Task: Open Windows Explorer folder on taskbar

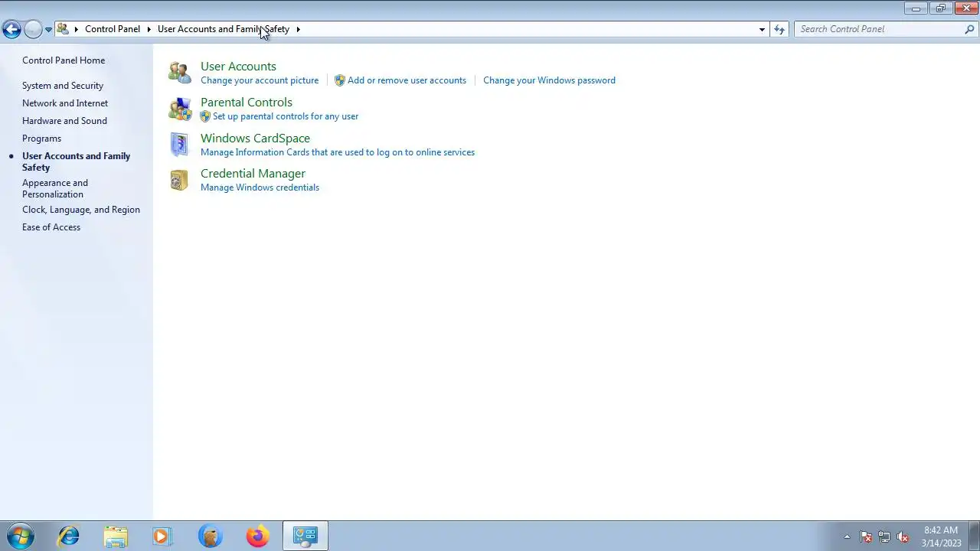Action: tap(116, 536)
